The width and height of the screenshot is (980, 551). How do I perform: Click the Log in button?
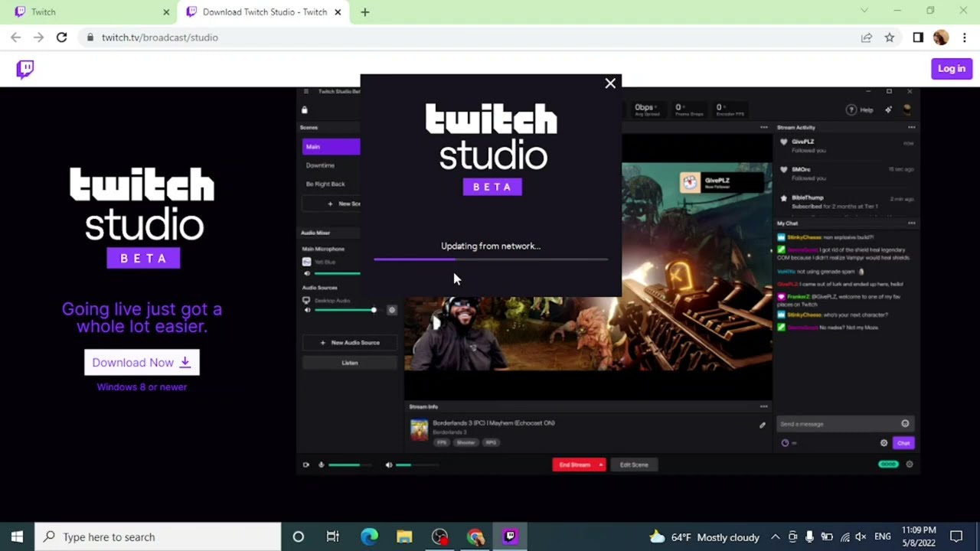[952, 69]
